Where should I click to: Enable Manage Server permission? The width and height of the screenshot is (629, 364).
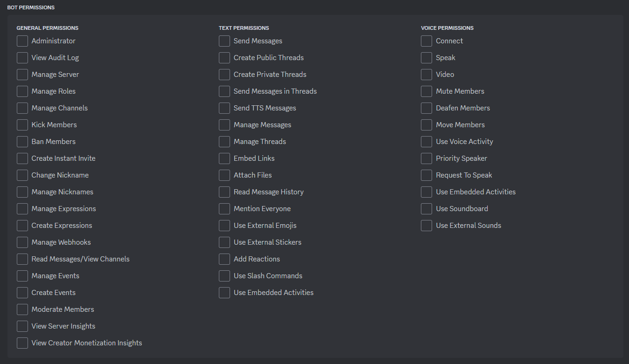click(x=22, y=75)
